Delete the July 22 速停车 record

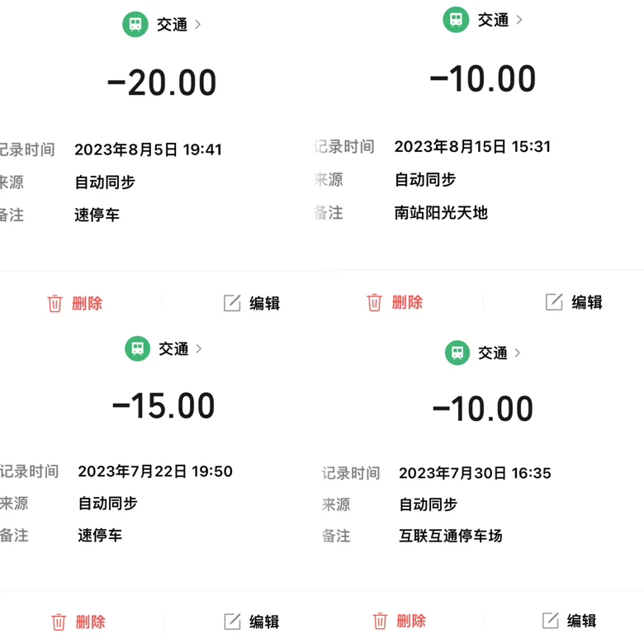(x=78, y=622)
